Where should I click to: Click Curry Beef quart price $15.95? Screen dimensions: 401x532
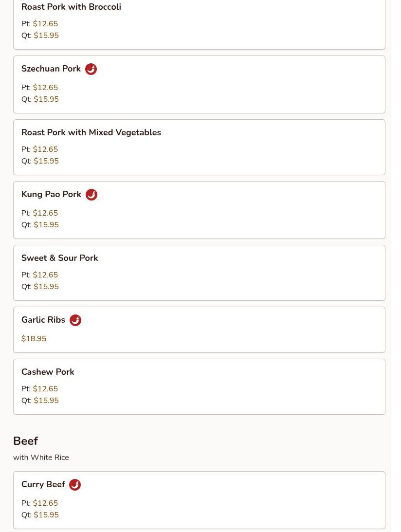tap(46, 515)
